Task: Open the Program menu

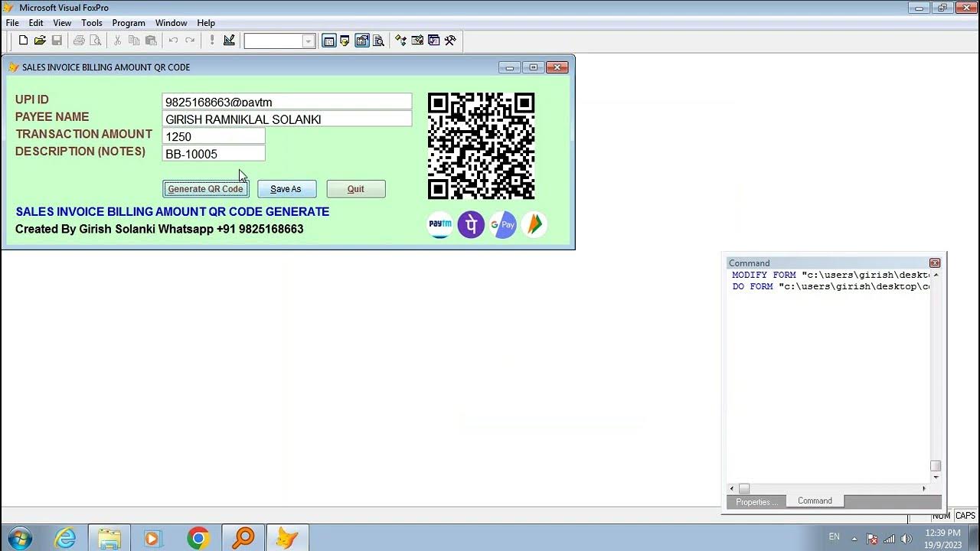Action: tap(129, 23)
